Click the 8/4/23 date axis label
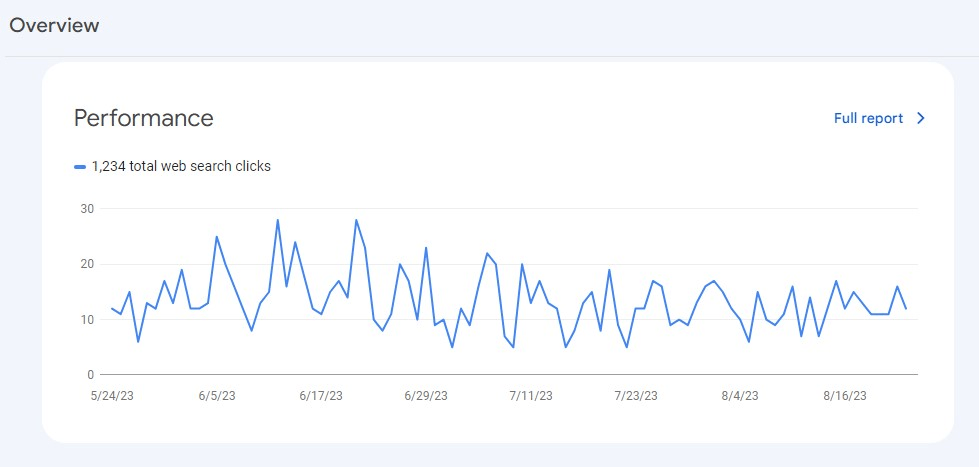979x467 pixels. tap(739, 396)
